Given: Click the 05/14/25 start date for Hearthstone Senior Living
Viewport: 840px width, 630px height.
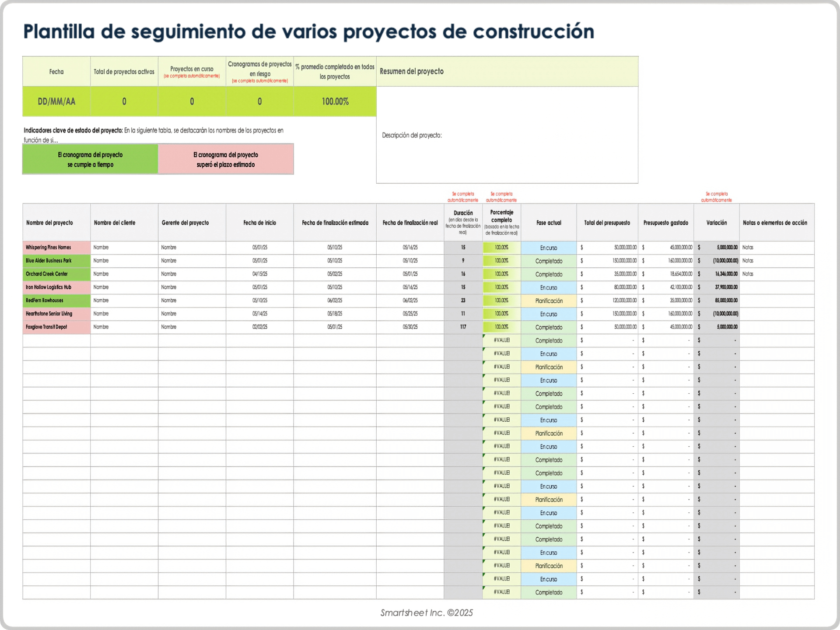Looking at the screenshot, I should click(x=259, y=314).
